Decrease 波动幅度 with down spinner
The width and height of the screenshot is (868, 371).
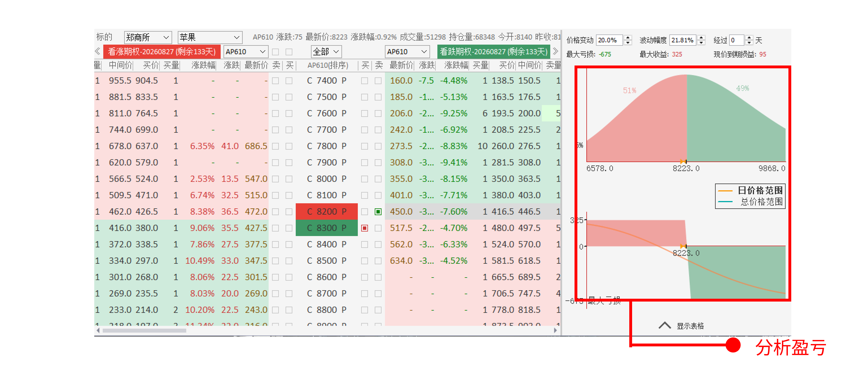pyautogui.click(x=701, y=43)
